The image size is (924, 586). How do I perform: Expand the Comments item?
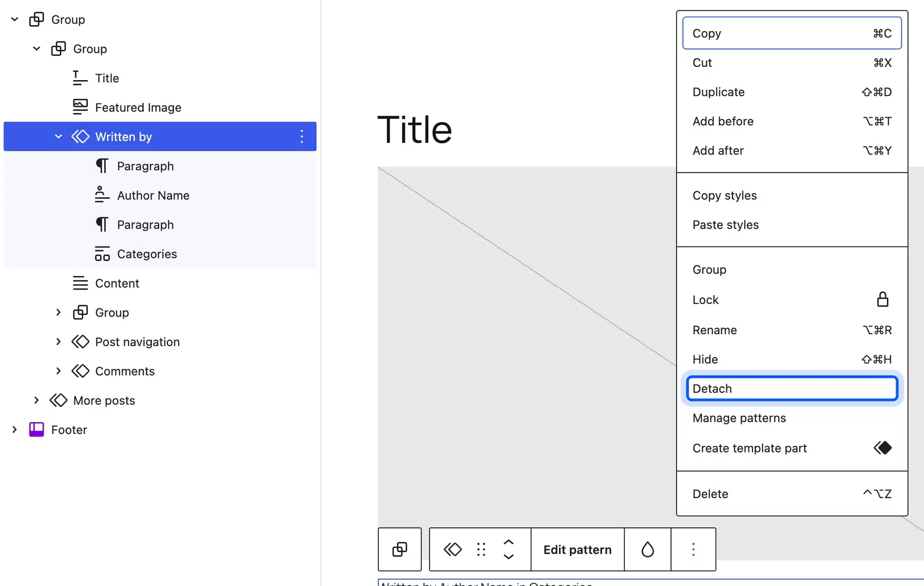click(59, 371)
